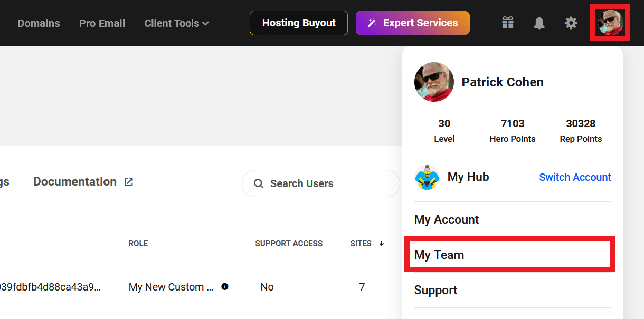
Task: Click the info icon beside custom role
Action: tap(225, 287)
